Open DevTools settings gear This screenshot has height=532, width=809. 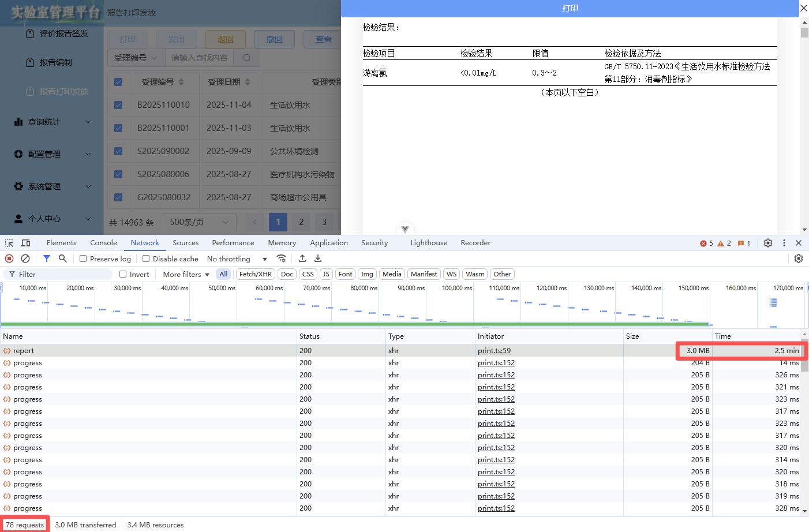(768, 243)
